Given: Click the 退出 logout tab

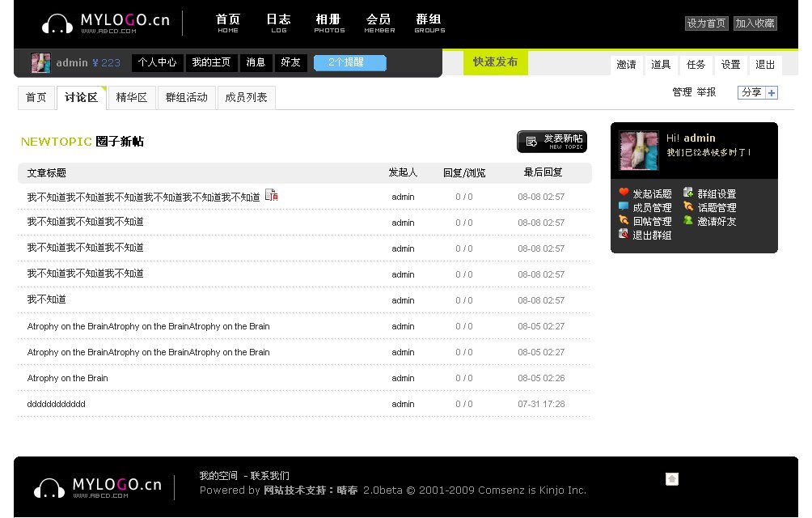Looking at the screenshot, I should [x=765, y=65].
